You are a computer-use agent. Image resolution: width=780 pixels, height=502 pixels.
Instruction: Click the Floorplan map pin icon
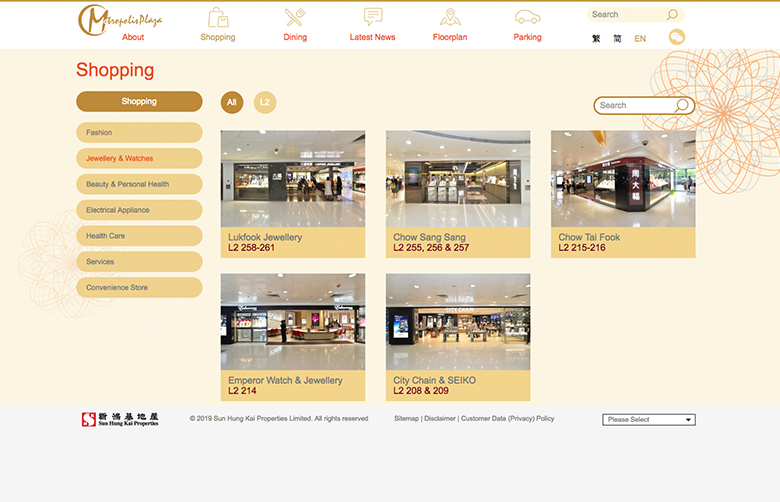(450, 17)
